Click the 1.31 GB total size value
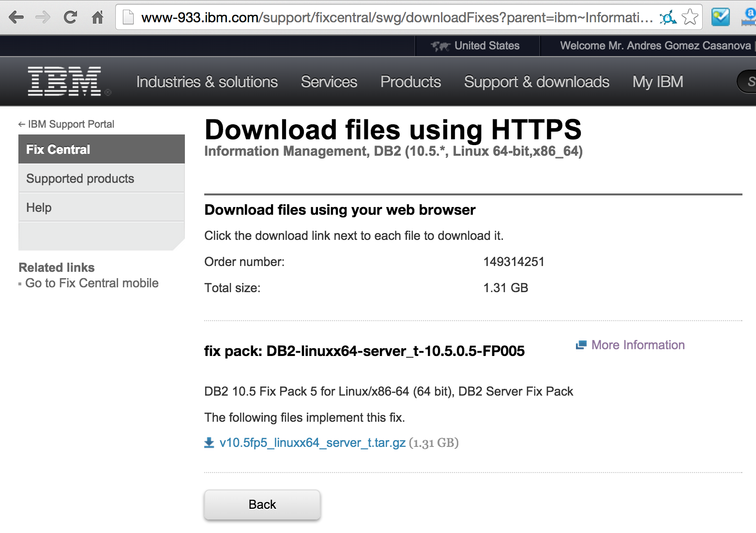756x533 pixels. click(506, 288)
